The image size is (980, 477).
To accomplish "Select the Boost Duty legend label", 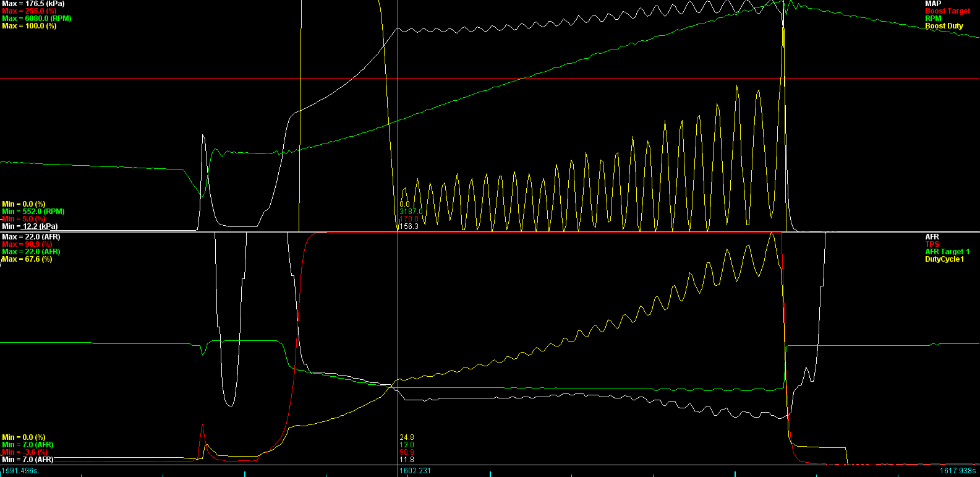I will 944,26.
